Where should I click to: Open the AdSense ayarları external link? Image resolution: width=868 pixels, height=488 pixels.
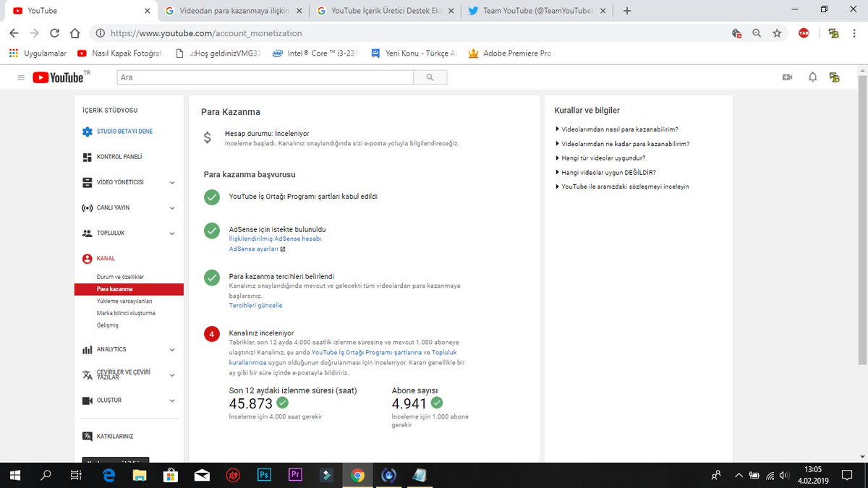click(x=257, y=249)
